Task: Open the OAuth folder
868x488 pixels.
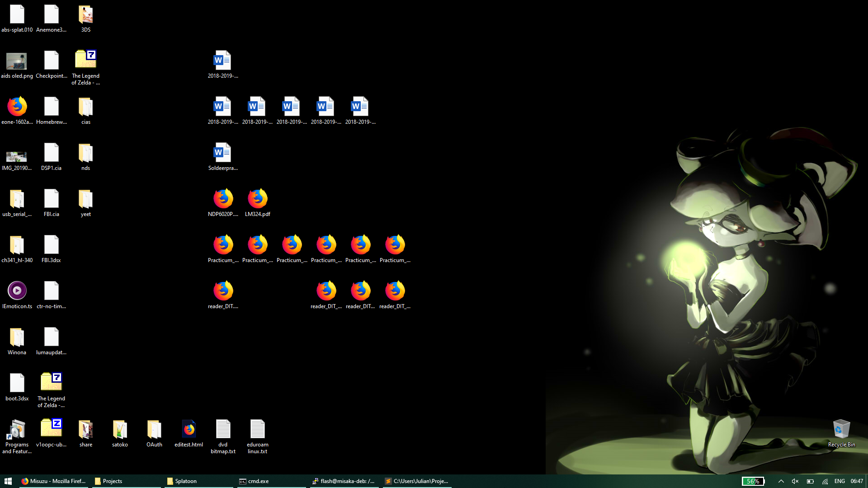Action: (154, 434)
